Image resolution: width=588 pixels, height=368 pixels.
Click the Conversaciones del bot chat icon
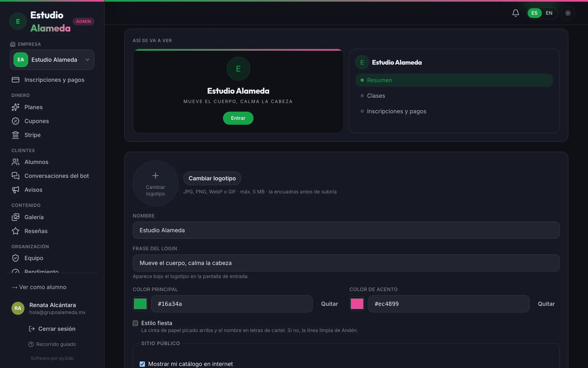pos(15,176)
